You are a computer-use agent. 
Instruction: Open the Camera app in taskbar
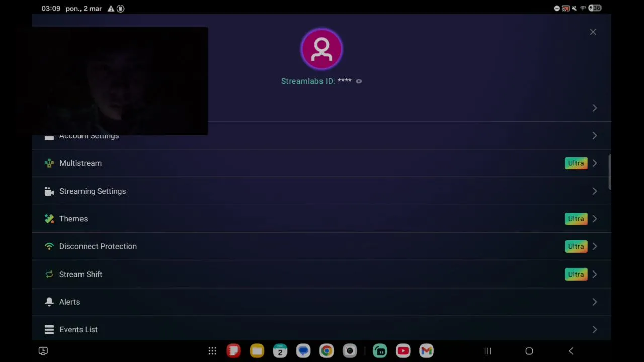[350, 351]
